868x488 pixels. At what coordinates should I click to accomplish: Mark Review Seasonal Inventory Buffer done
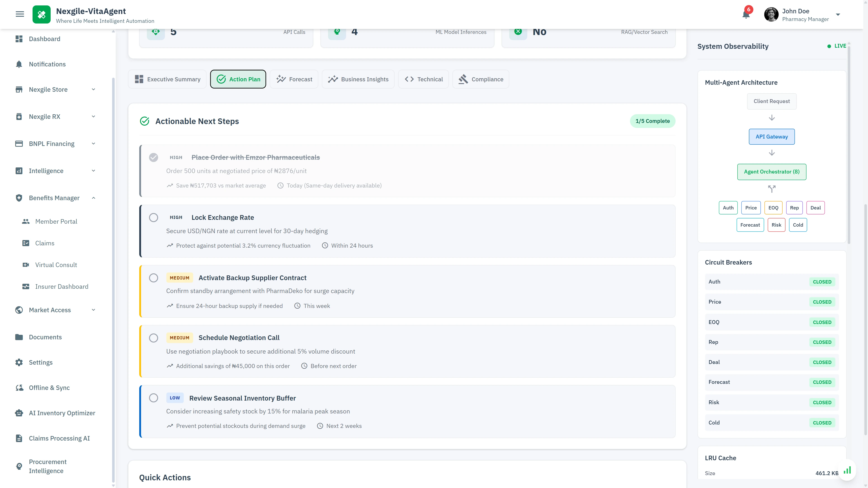pyautogui.click(x=154, y=398)
